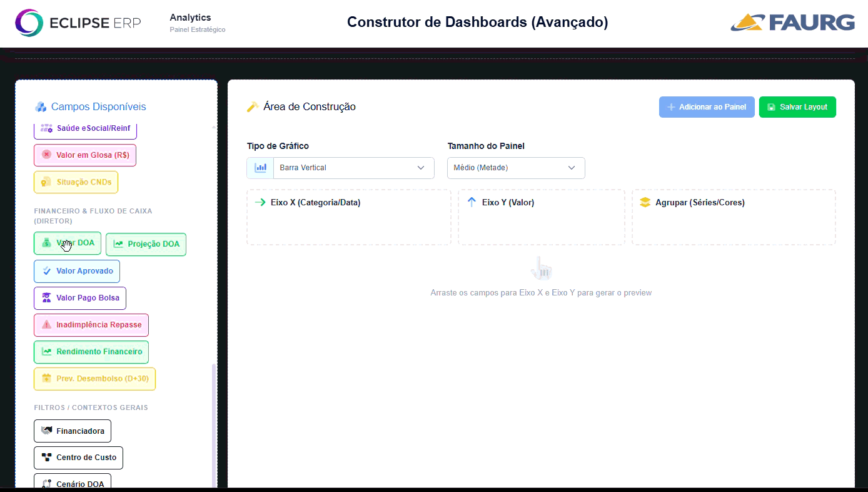Click the bar chart icon in Tipo de Gráfico
Screen dimensions: 868x492
261,168
